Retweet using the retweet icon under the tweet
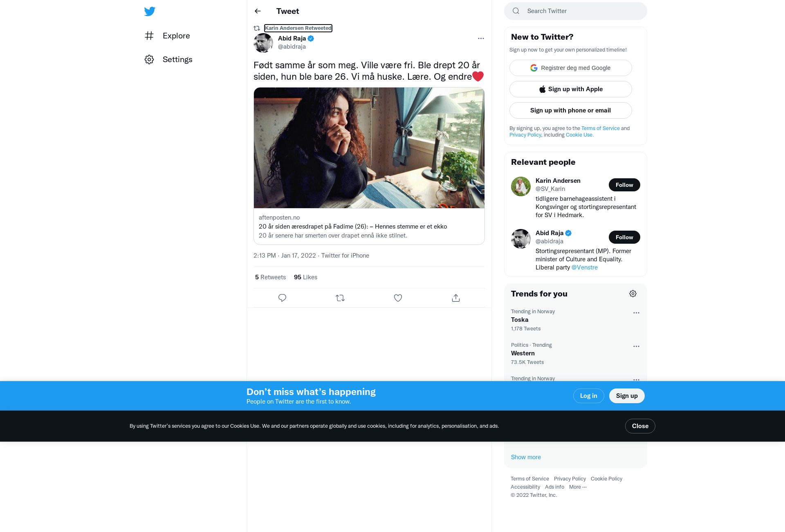The image size is (785, 532). pyautogui.click(x=340, y=298)
